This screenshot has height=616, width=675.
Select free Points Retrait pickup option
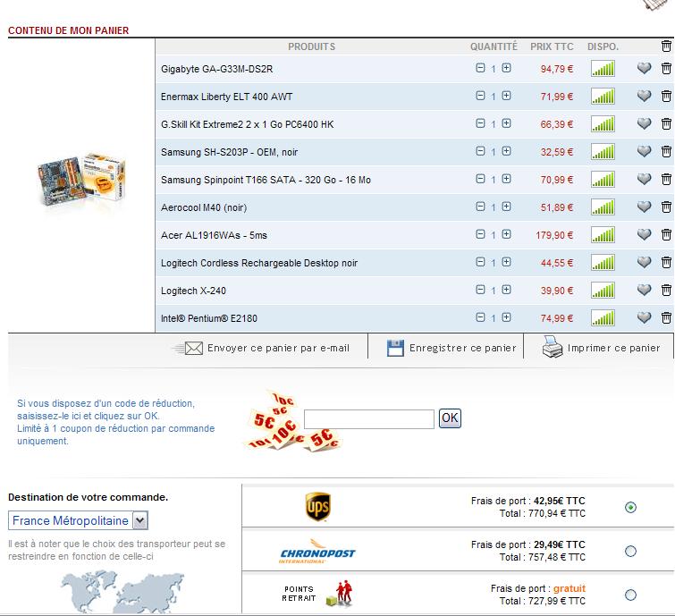click(630, 595)
